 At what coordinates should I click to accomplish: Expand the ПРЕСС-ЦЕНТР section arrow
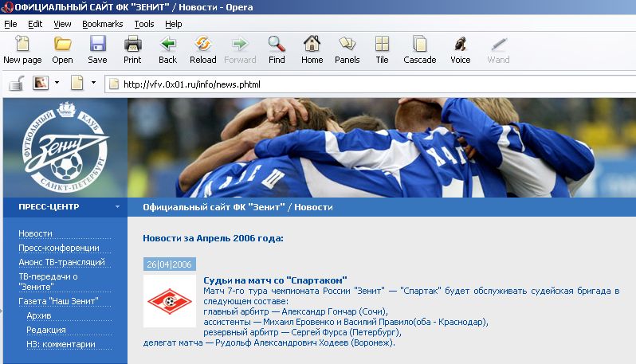pyautogui.click(x=118, y=207)
